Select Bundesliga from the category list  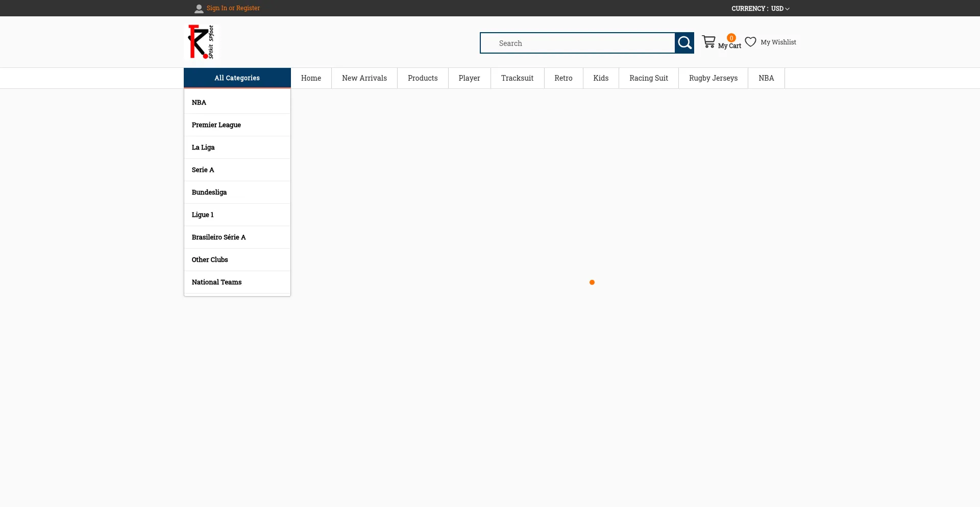(209, 192)
